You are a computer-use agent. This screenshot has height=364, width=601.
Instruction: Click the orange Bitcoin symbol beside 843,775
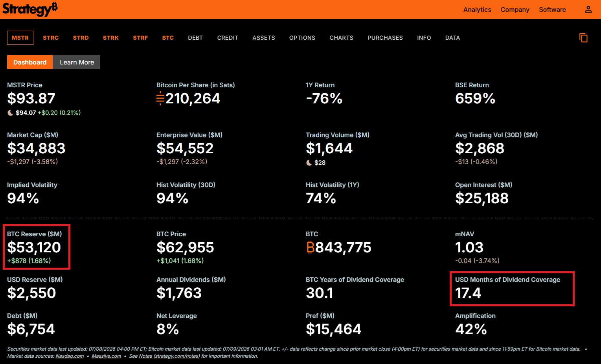click(310, 248)
